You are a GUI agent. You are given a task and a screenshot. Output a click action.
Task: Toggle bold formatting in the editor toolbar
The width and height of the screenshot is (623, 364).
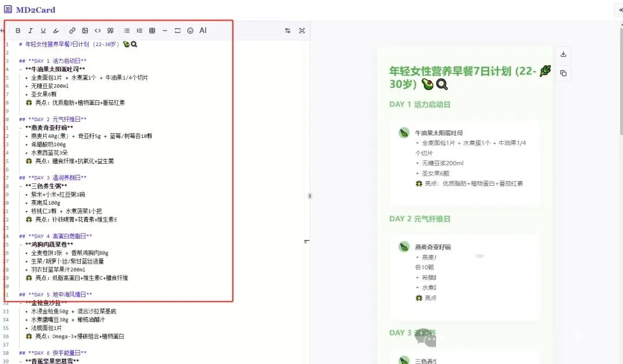coord(18,31)
